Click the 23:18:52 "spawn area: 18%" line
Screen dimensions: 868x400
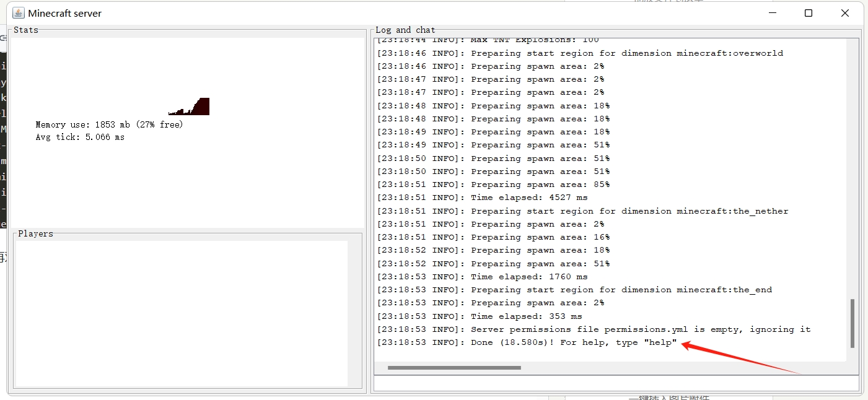click(x=493, y=250)
